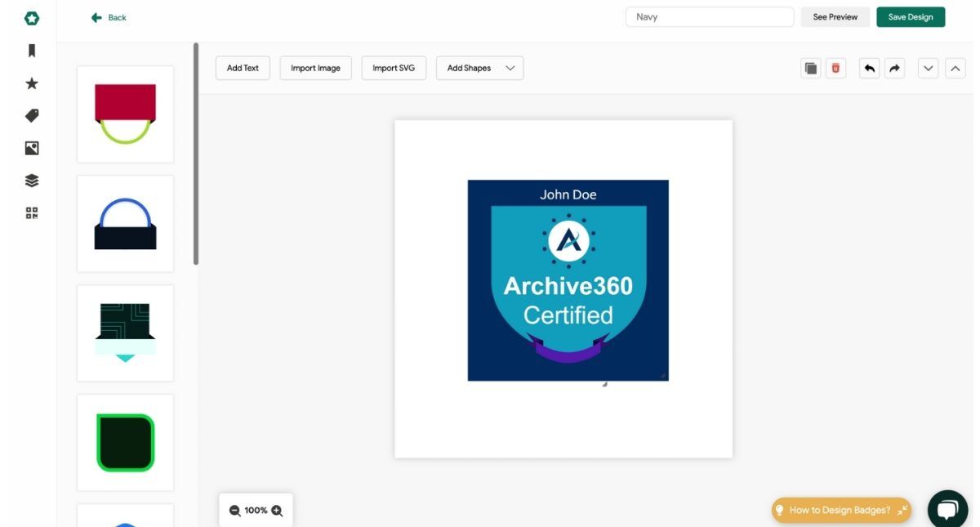Move layer down with chevron-down button
This screenshot has height=527, width=980.
(x=929, y=69)
